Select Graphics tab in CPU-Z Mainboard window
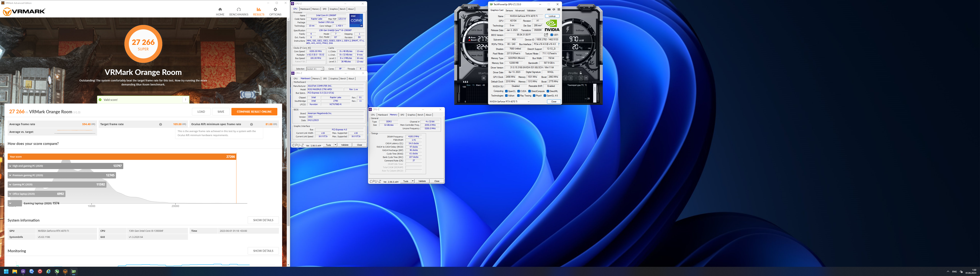The width and height of the screenshot is (980, 276). click(334, 79)
